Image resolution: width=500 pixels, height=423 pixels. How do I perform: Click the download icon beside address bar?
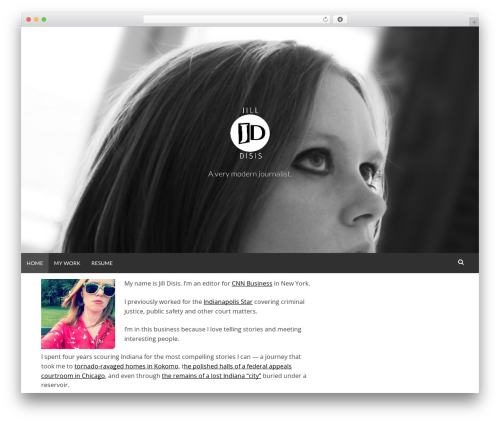(340, 19)
